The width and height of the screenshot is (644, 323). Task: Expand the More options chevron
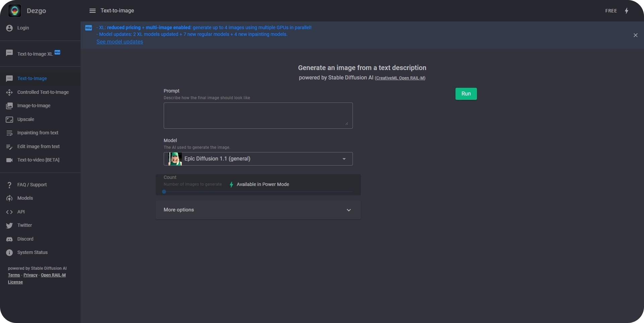[349, 210]
